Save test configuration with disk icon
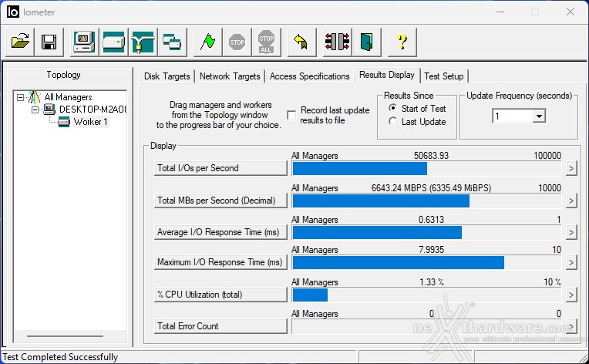589x364 pixels. tap(49, 42)
